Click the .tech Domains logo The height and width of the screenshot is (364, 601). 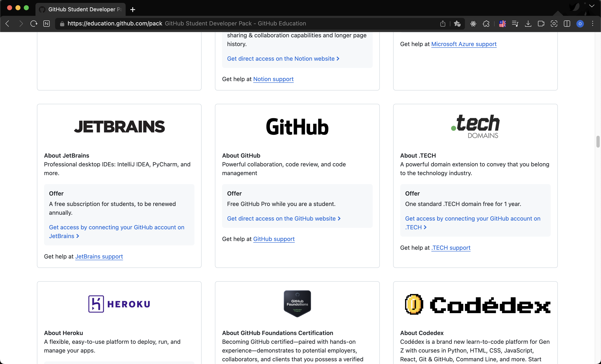[475, 127]
